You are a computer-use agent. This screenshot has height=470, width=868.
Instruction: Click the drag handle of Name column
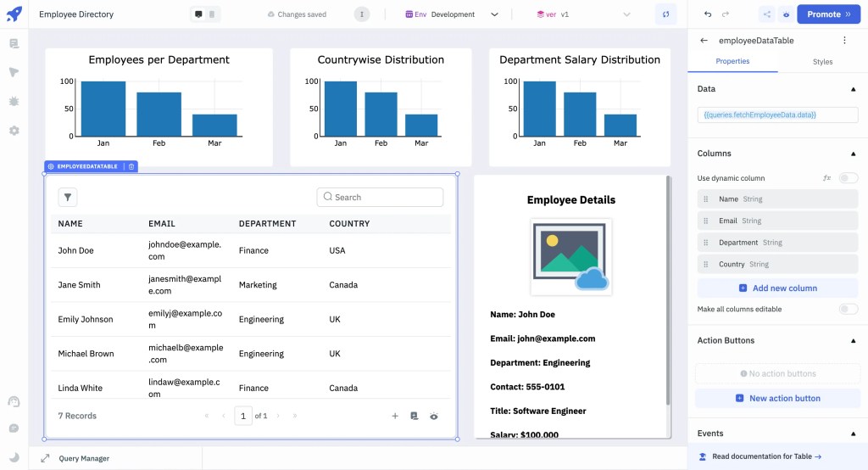pos(706,199)
